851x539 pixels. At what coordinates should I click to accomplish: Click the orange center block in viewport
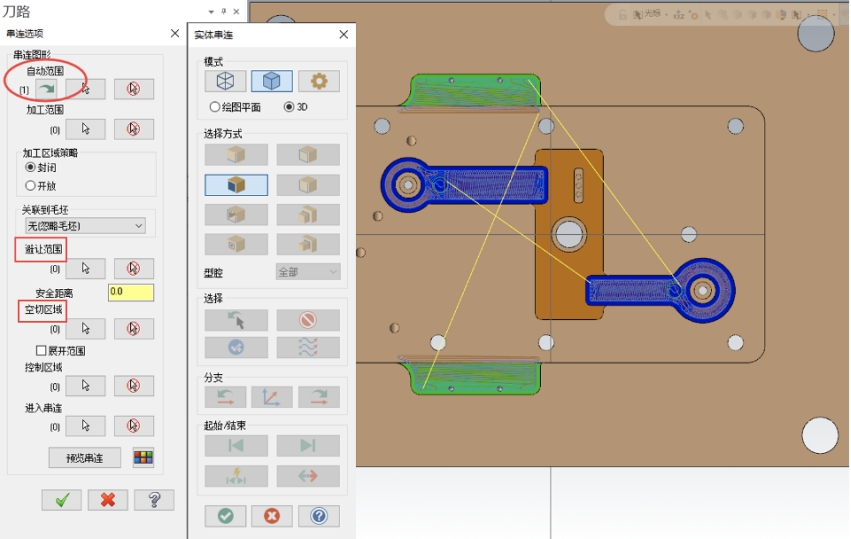pyautogui.click(x=569, y=233)
